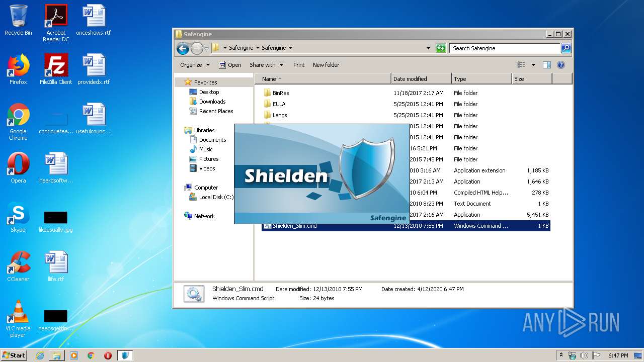644x362 pixels.
Task: Open Acrobat Reader DC shortcut
Action: 56,23
